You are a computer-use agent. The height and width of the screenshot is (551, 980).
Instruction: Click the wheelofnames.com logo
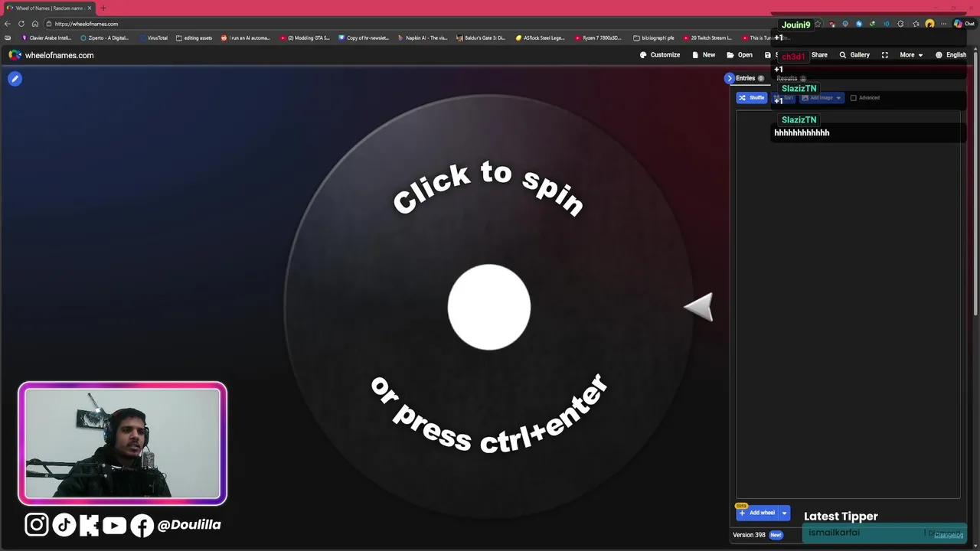point(51,55)
